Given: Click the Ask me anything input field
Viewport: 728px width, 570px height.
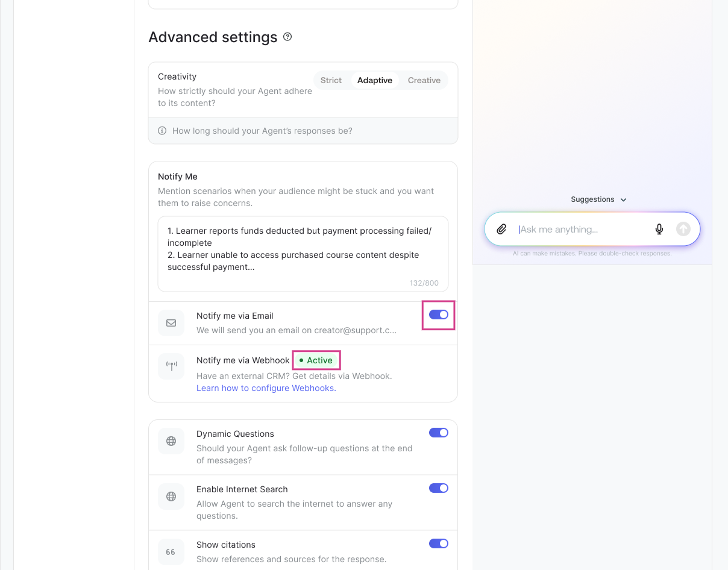Looking at the screenshot, I should coord(582,229).
